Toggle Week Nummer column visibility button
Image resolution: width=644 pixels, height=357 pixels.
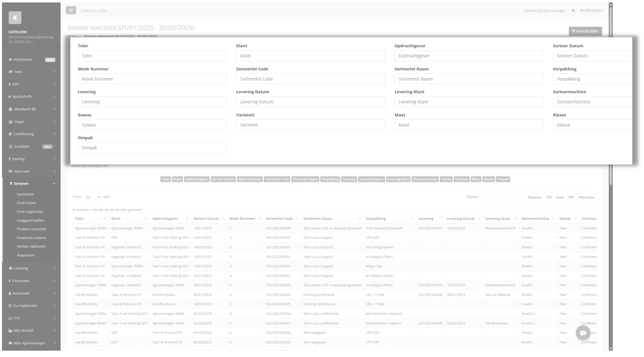[250, 179]
